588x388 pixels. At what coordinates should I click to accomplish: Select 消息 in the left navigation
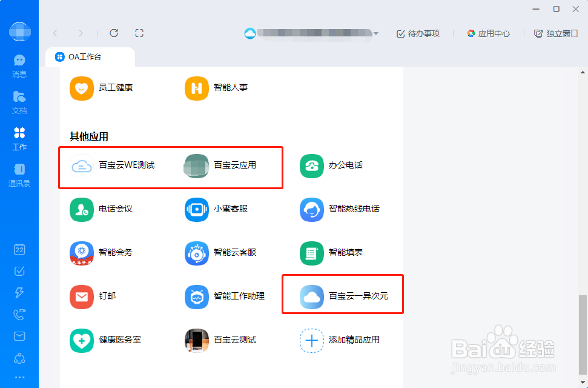(x=19, y=66)
